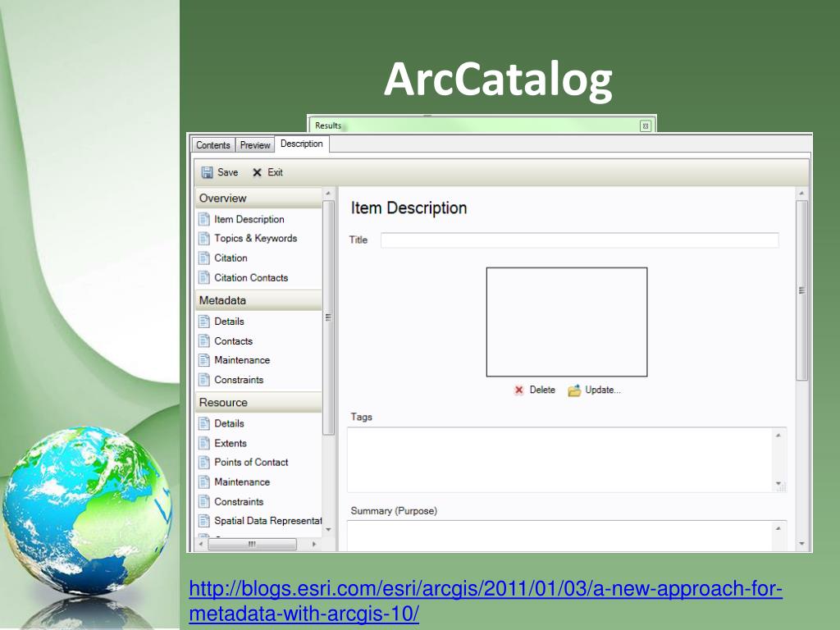Click the Tags box scroll down arrow
The width and height of the screenshot is (840, 630).
tap(778, 484)
